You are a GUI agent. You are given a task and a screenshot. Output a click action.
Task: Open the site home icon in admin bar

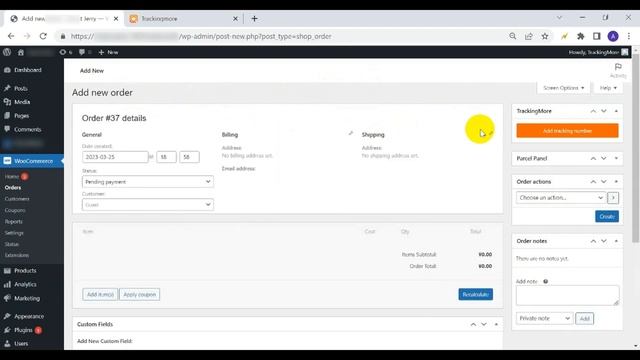pyautogui.click(x=21, y=52)
